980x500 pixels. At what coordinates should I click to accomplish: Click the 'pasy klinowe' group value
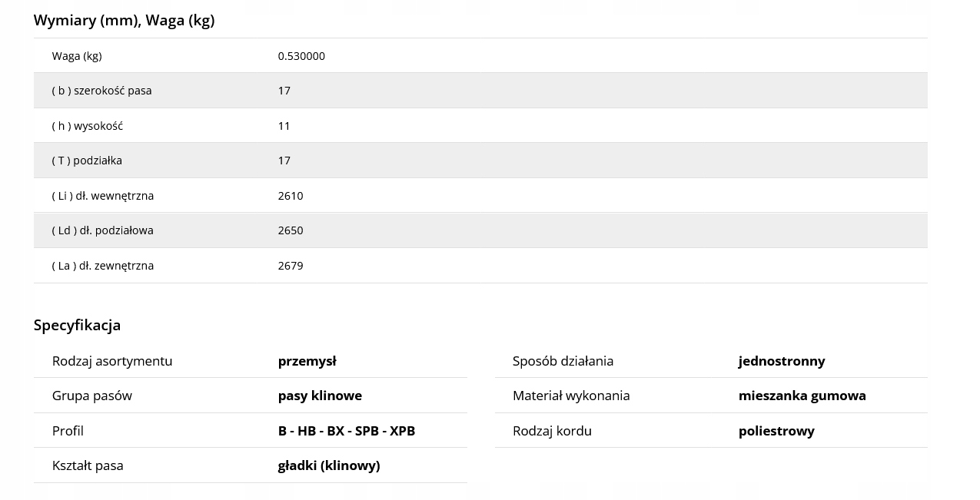point(320,396)
